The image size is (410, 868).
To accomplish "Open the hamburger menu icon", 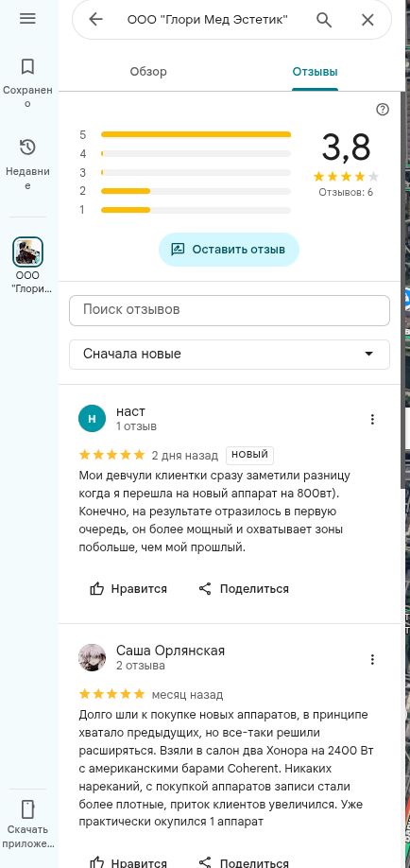I will tap(27, 18).
